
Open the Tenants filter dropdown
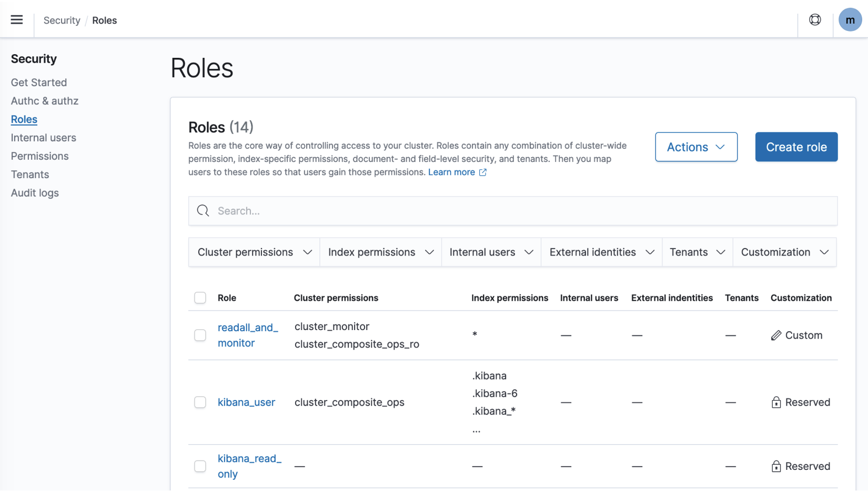[x=697, y=252]
